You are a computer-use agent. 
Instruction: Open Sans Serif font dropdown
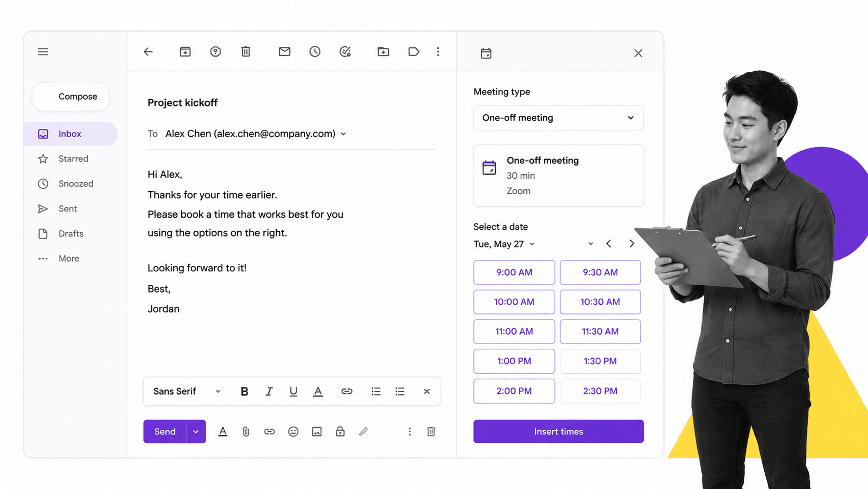tap(187, 391)
